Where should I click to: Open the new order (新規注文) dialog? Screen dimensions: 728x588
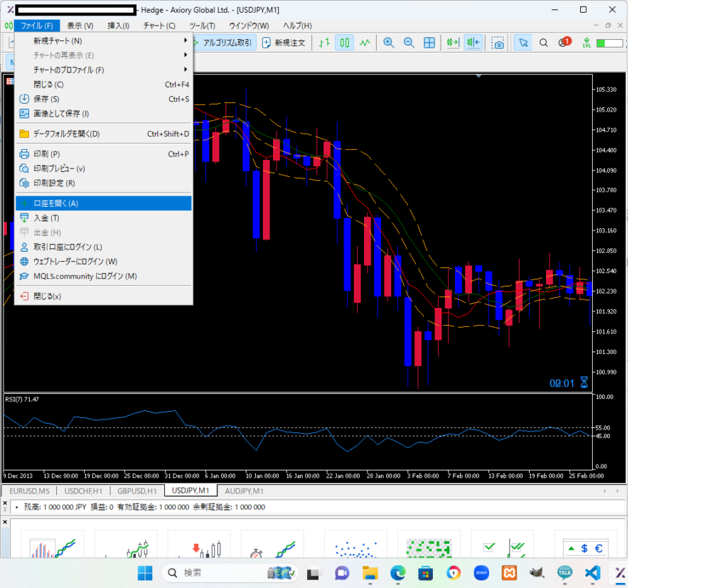[x=284, y=43]
